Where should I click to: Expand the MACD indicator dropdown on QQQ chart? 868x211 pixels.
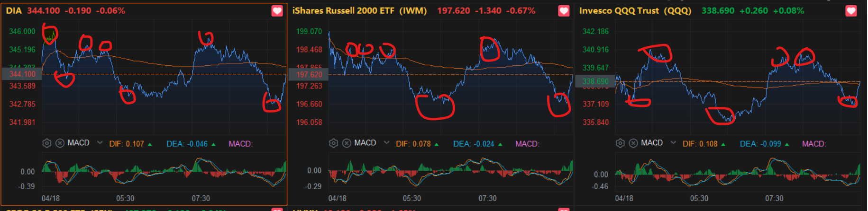673,142
